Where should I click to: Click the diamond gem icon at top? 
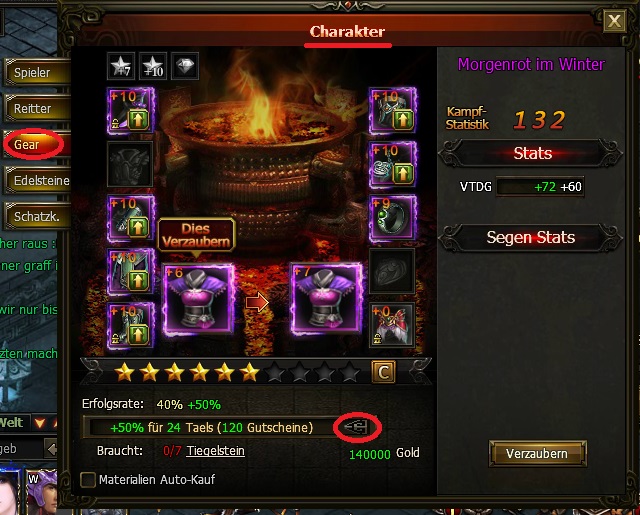185,66
